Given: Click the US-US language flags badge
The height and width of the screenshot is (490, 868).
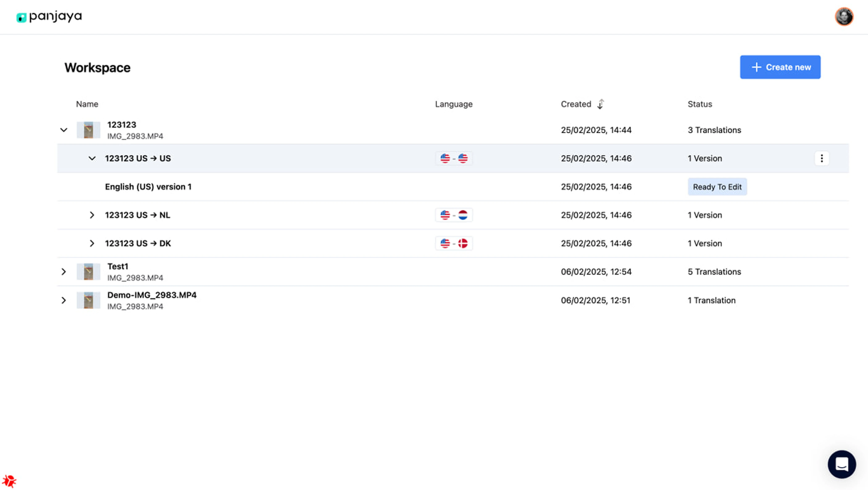Looking at the screenshot, I should point(454,158).
